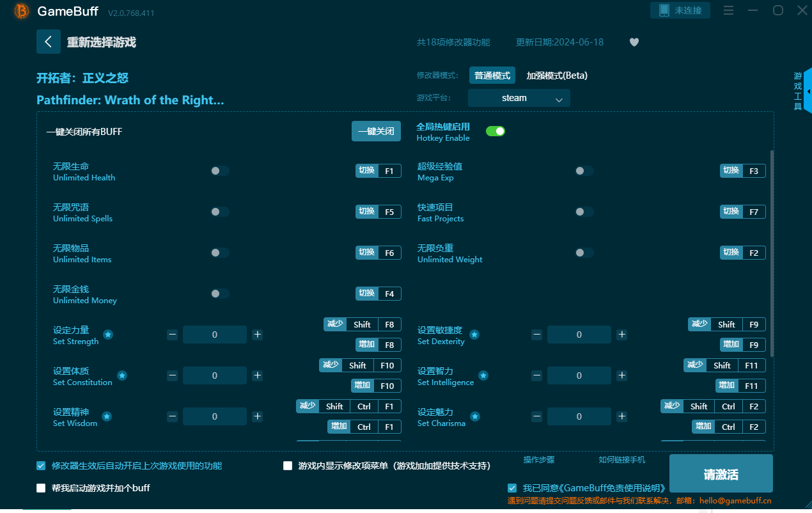Check 游戏内显示修改项菜单 checkbox
This screenshot has width=812, height=513.
tap(288, 466)
